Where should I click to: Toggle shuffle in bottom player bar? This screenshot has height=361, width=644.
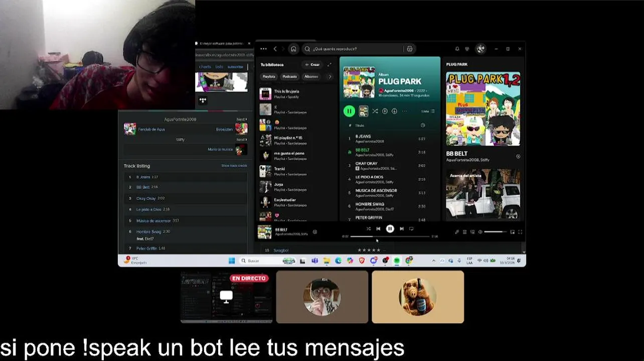(x=369, y=229)
